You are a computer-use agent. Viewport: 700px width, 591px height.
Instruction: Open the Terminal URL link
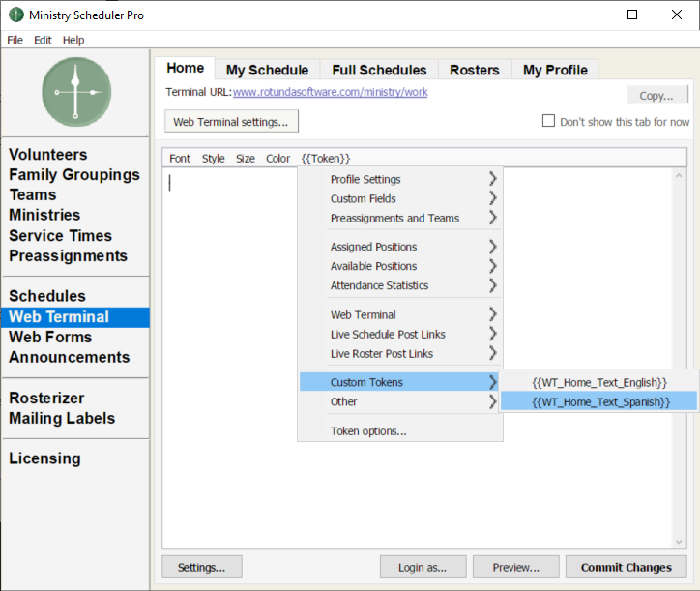330,92
